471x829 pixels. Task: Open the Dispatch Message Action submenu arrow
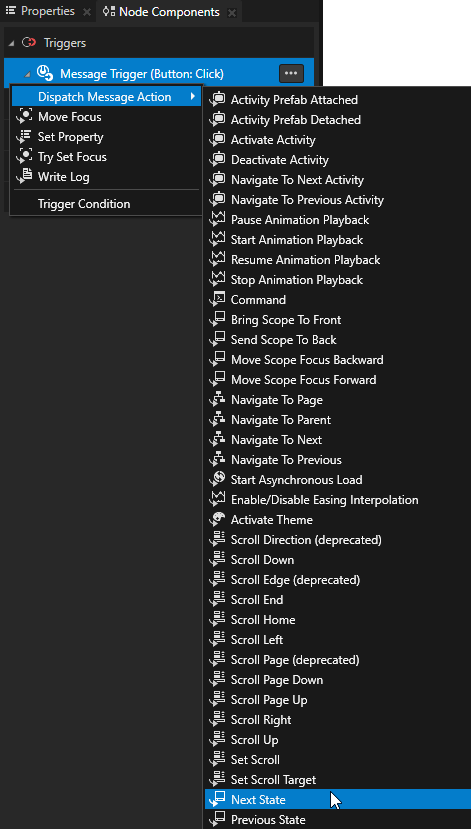click(x=193, y=97)
